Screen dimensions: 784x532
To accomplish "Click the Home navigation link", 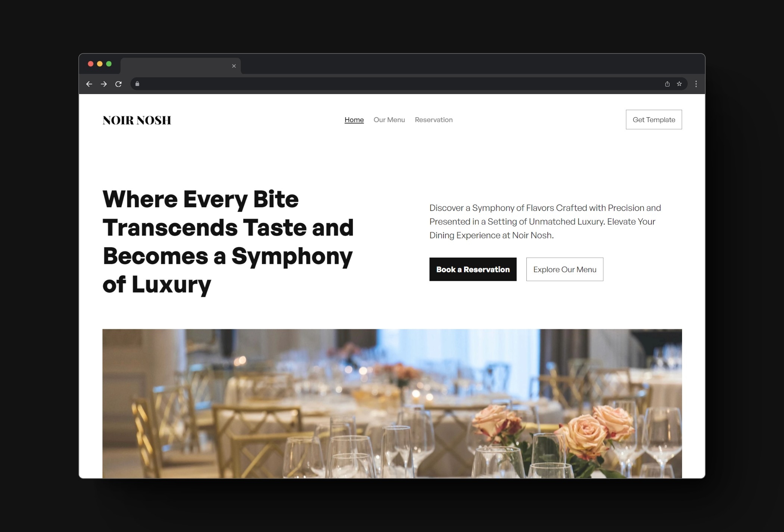I will point(354,119).
